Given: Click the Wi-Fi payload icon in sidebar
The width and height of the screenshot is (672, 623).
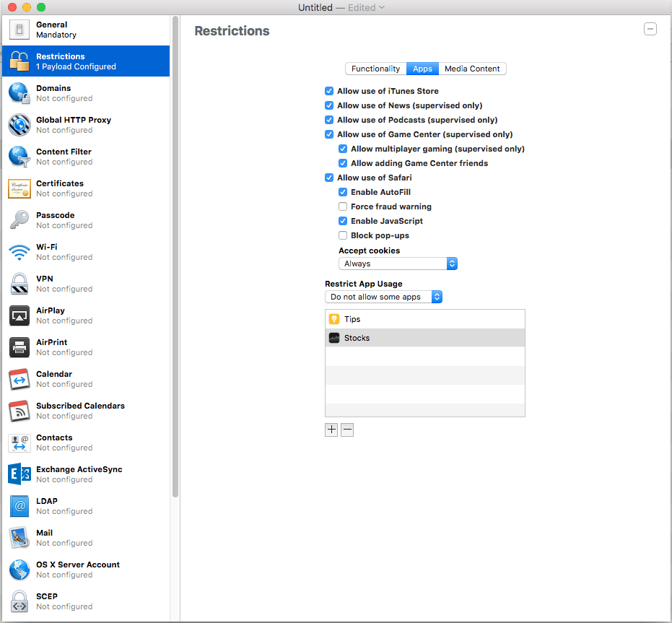Looking at the screenshot, I should tap(19, 252).
